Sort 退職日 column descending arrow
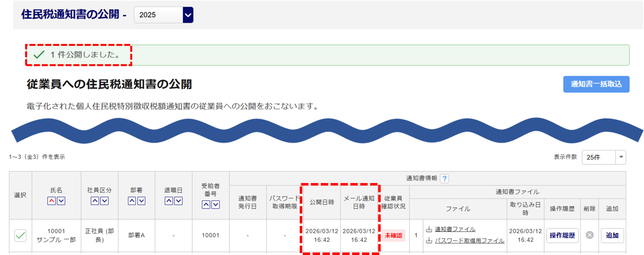644x255 pixels. coord(178,201)
